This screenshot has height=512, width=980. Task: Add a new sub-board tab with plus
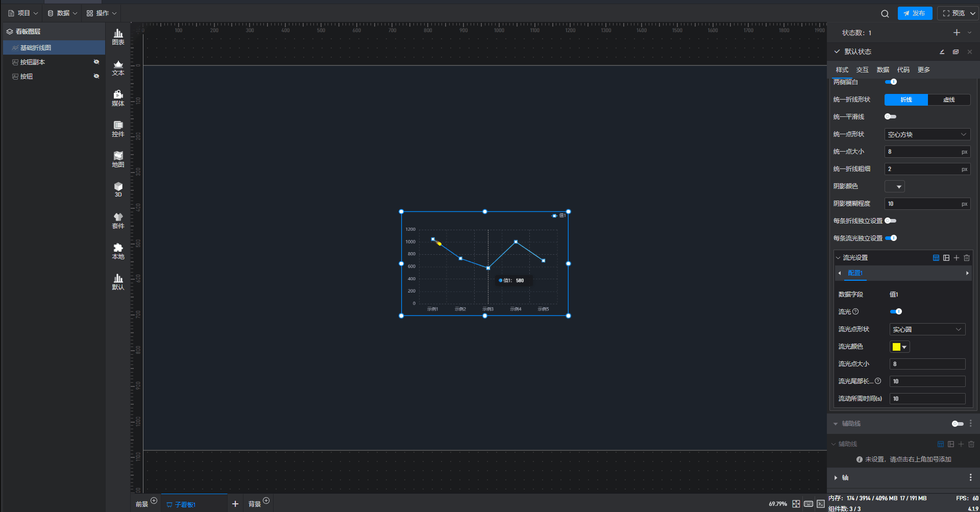coord(235,504)
